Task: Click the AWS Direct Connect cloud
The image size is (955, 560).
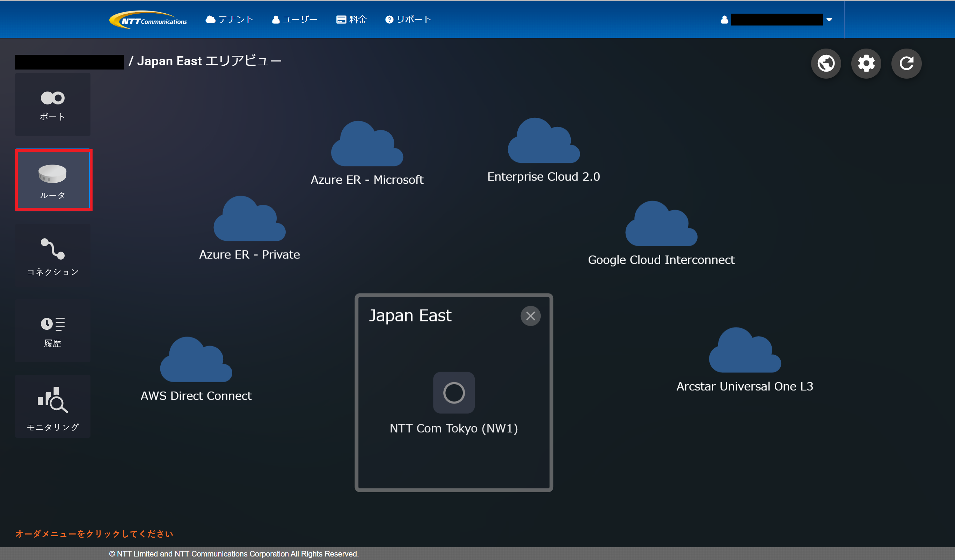Action: [196, 361]
